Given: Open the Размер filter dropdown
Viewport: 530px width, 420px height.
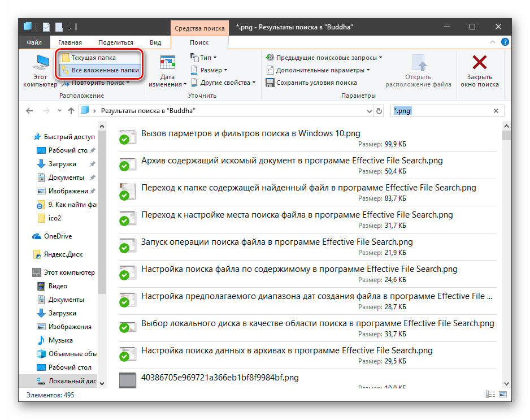Looking at the screenshot, I should click(x=209, y=70).
